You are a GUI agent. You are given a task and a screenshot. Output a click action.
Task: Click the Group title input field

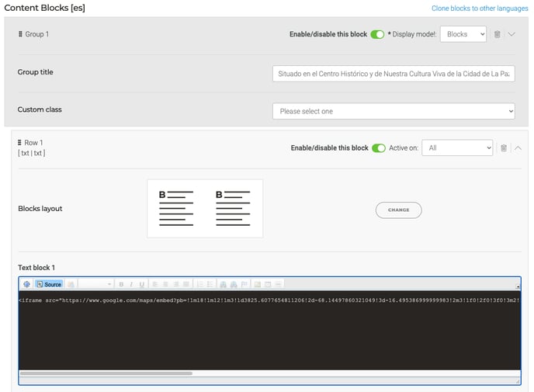point(394,74)
